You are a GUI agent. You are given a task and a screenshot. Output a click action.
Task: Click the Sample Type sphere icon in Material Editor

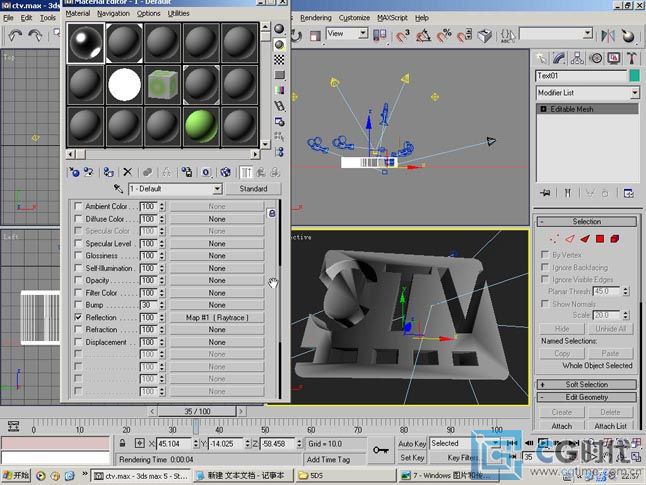279,29
